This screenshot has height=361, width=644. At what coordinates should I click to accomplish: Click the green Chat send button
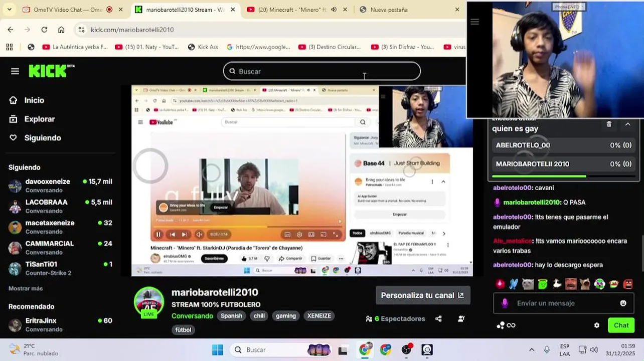(621, 325)
